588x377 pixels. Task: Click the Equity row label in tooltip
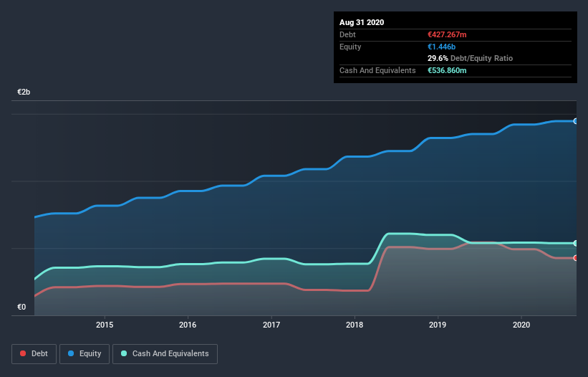[x=350, y=47]
